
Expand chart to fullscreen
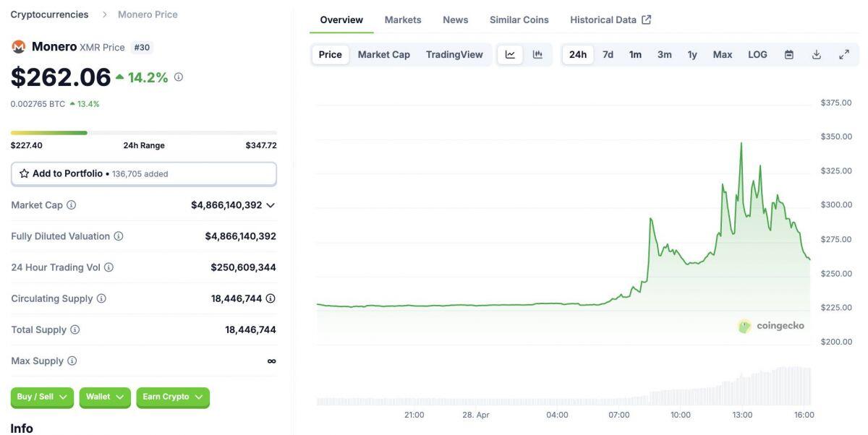(x=844, y=54)
